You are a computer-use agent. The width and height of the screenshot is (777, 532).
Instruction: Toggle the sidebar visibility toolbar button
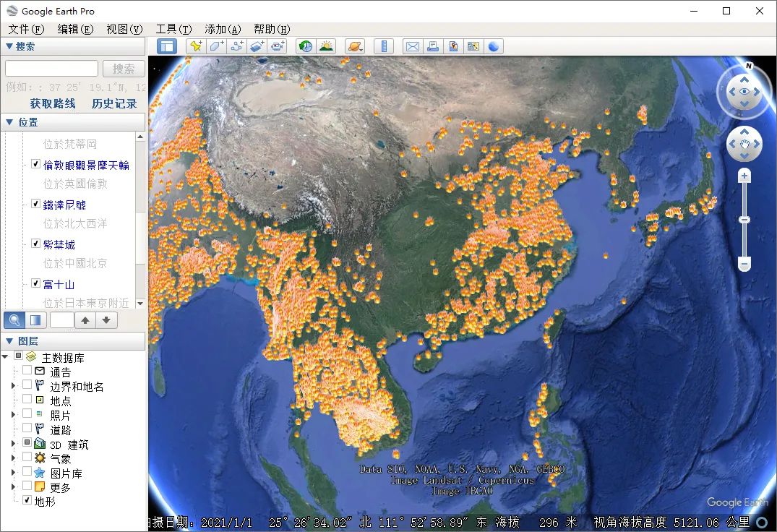(167, 46)
